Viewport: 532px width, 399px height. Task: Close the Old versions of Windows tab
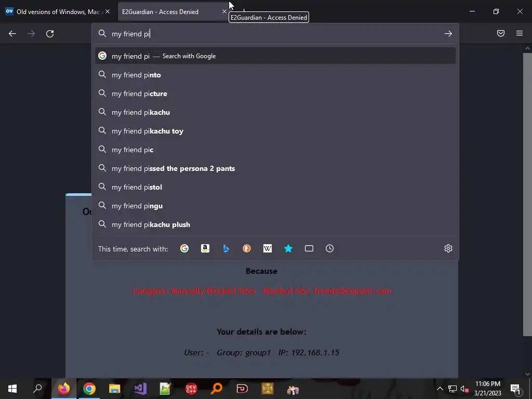point(107,11)
